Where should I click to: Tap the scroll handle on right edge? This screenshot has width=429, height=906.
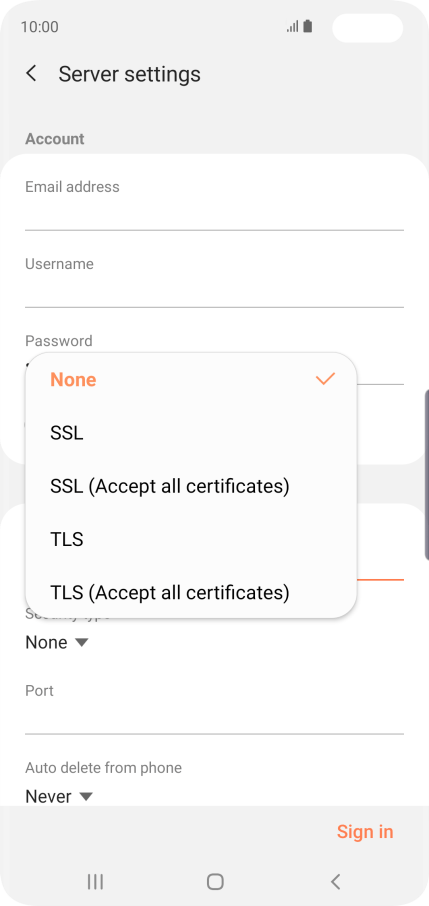427,475
